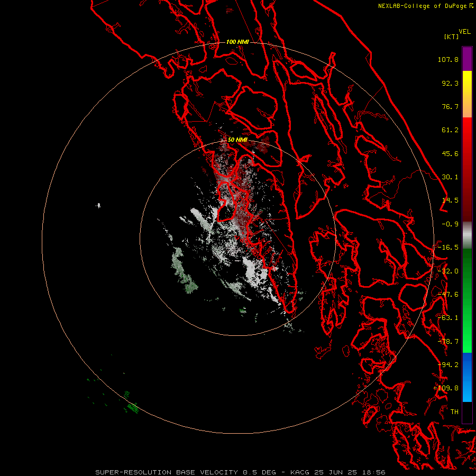Click the yellow segment of the color bar

click(467, 82)
